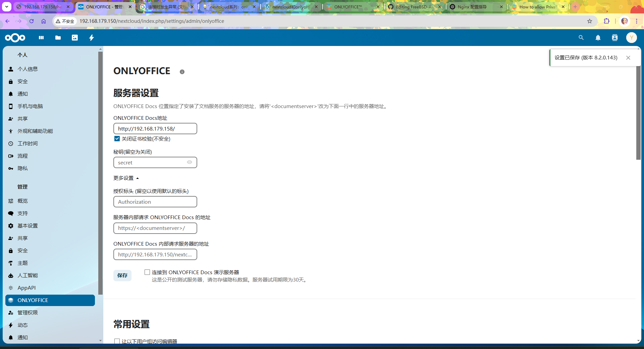Open admin 概览 page

pos(50,201)
